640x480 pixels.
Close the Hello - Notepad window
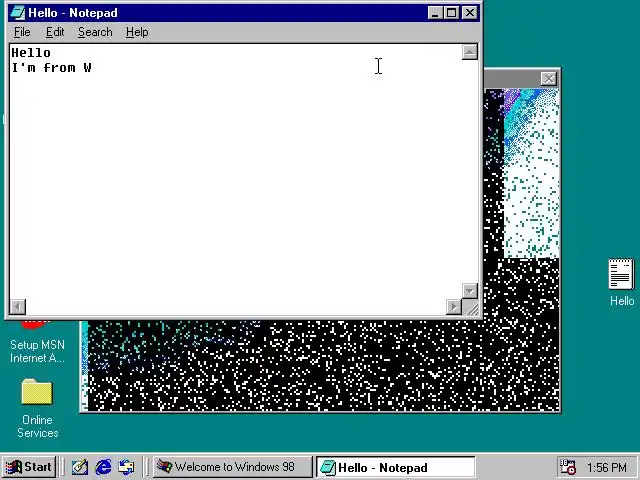(x=470, y=13)
